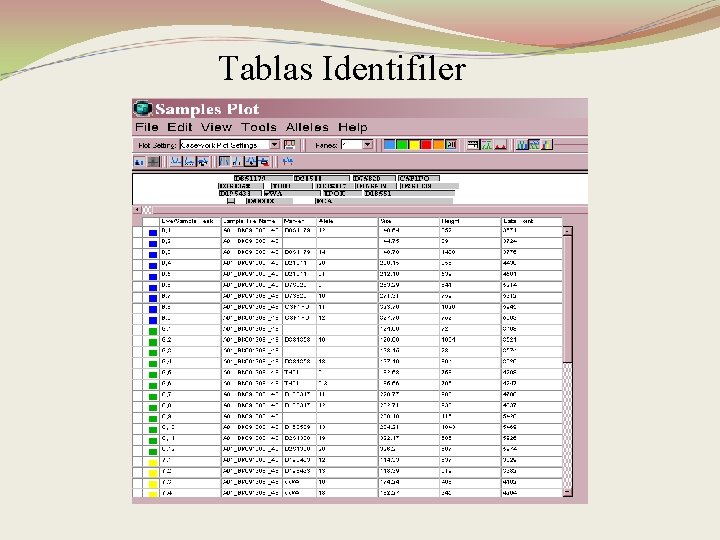
Task: Click the Marker column header
Action: (299, 221)
